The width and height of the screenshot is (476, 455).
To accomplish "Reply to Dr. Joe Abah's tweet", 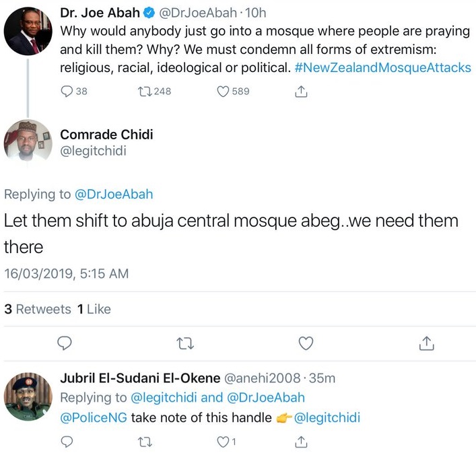I will pos(67,92).
